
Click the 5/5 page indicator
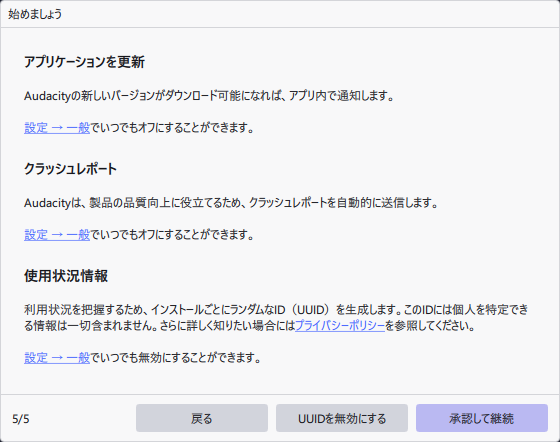(21, 419)
